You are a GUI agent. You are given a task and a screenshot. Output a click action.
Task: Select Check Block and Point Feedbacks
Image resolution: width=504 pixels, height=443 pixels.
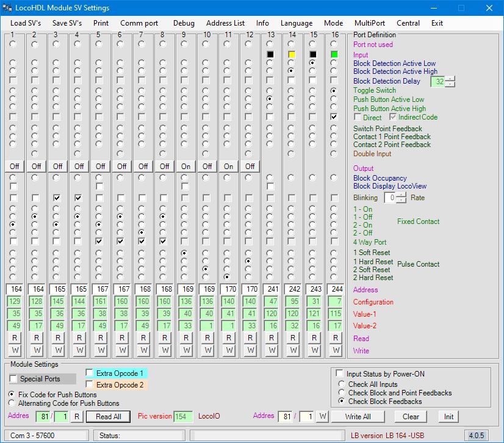(x=342, y=392)
